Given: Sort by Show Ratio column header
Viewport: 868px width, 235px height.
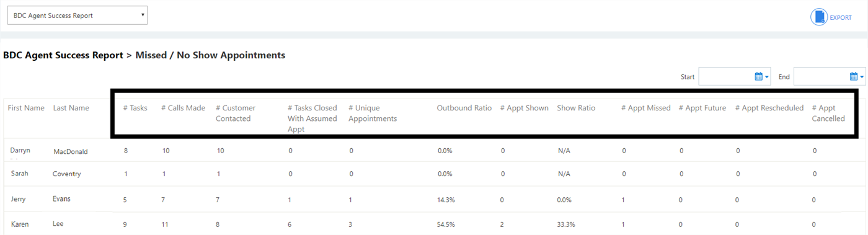Looking at the screenshot, I should [x=576, y=108].
